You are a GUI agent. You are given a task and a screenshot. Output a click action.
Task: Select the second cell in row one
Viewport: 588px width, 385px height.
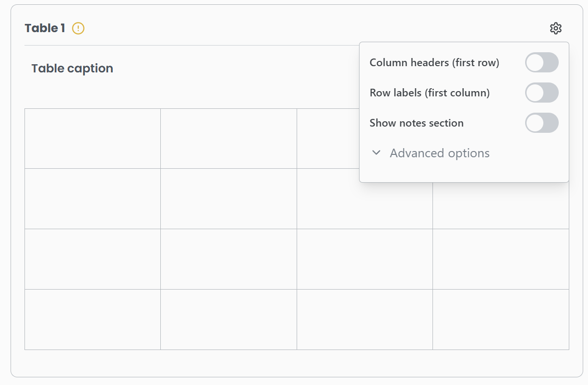[228, 139]
